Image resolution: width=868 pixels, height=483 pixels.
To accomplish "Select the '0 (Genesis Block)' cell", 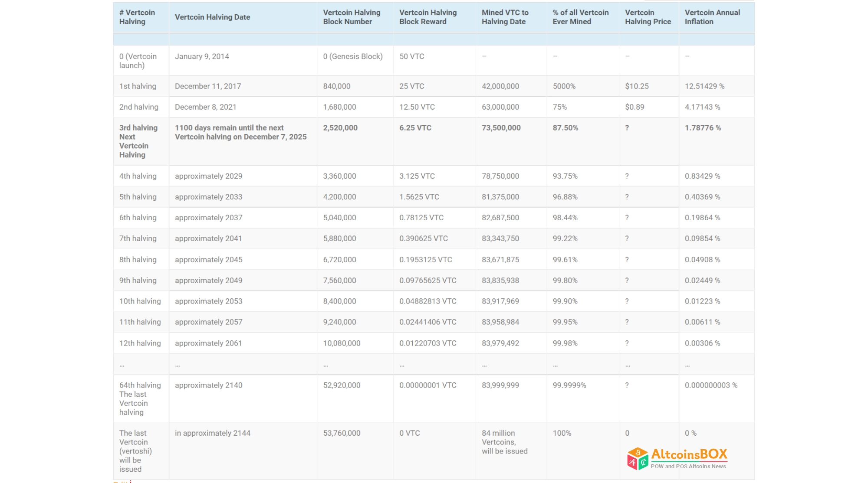I will 353,56.
